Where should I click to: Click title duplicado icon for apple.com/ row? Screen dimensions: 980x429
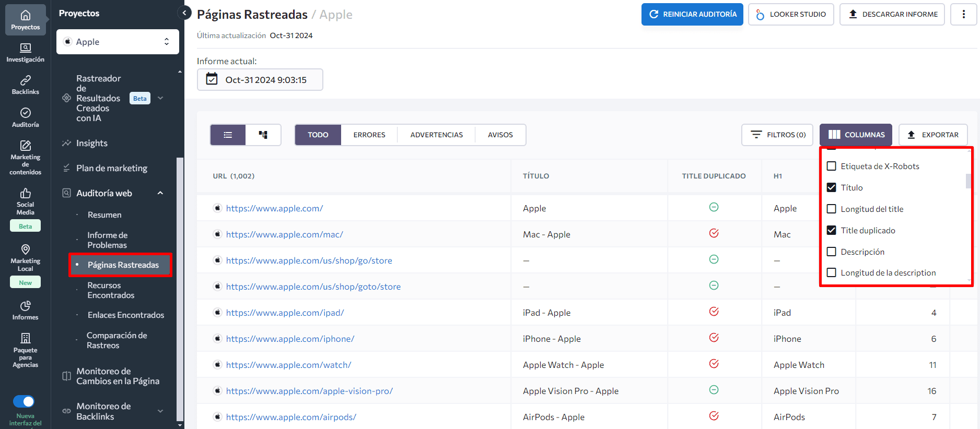point(714,207)
